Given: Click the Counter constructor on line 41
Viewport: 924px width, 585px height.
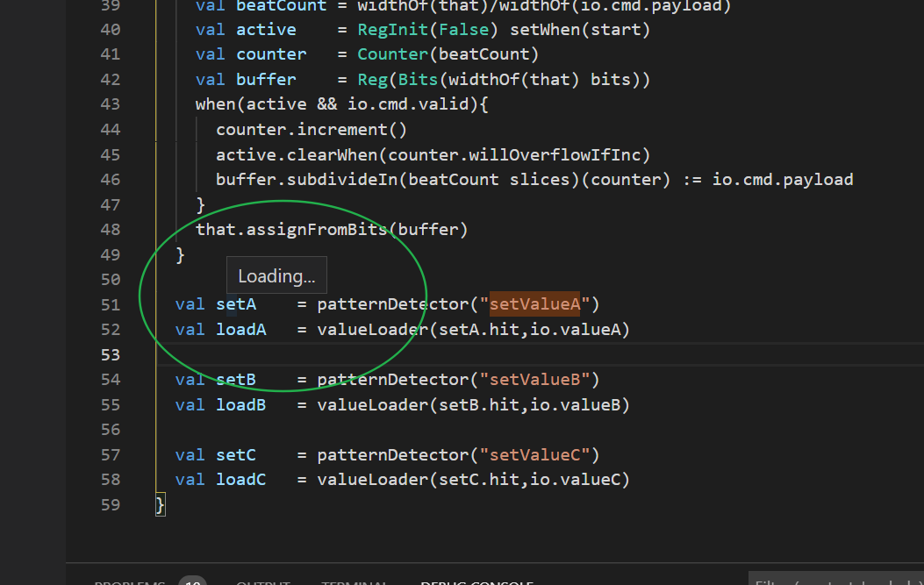Looking at the screenshot, I should click(391, 54).
